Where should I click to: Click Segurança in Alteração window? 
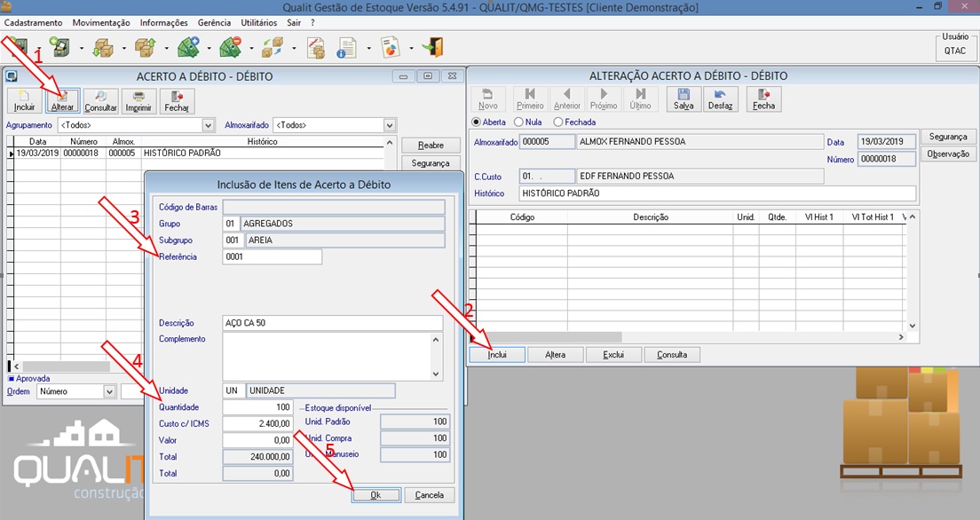(x=948, y=137)
